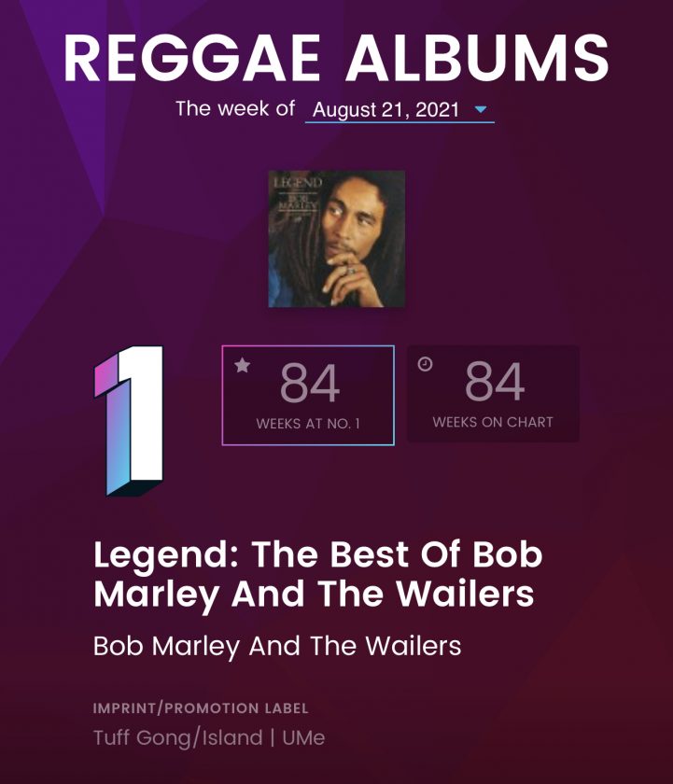Click the blue underline beneath the date selector

[x=400, y=122]
